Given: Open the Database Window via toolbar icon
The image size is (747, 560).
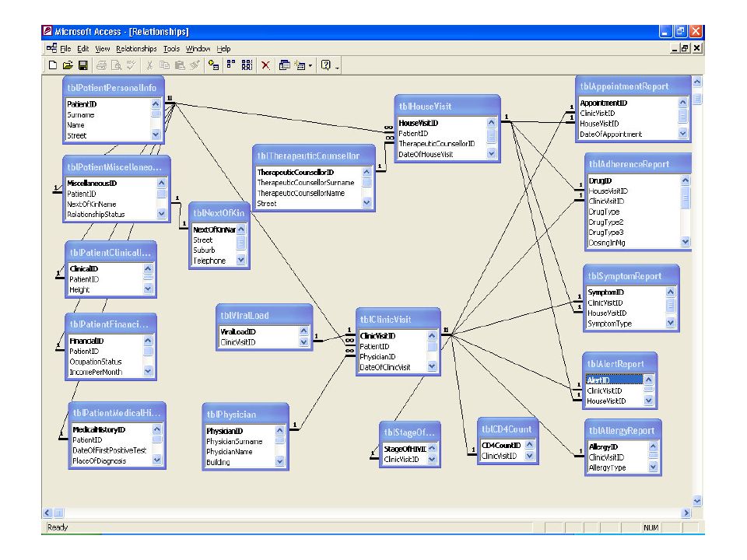Looking at the screenshot, I should click(x=285, y=65).
